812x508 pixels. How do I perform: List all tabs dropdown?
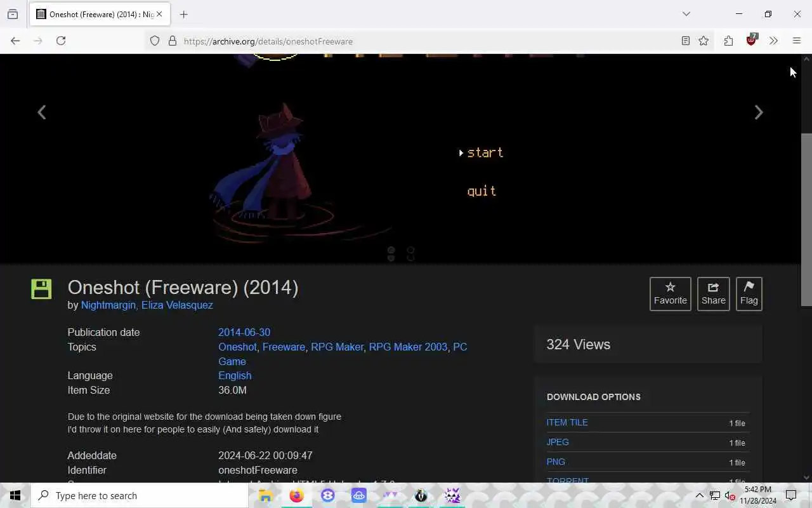pyautogui.click(x=686, y=14)
